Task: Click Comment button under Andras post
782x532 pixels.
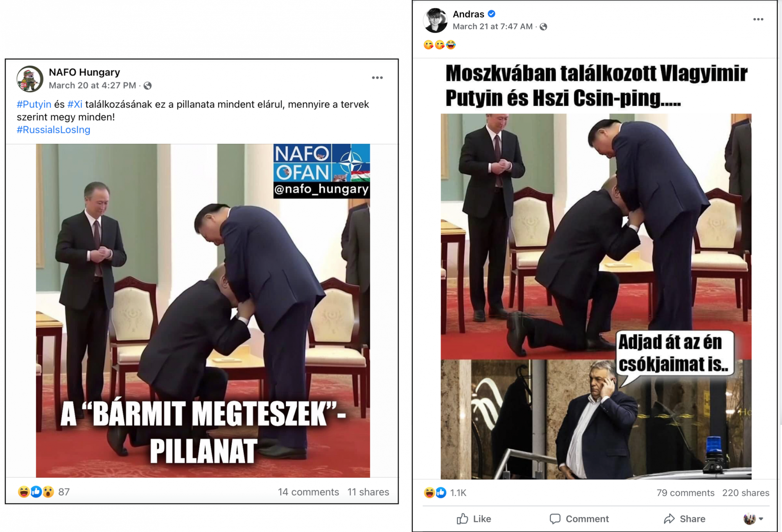Action: coord(579,519)
